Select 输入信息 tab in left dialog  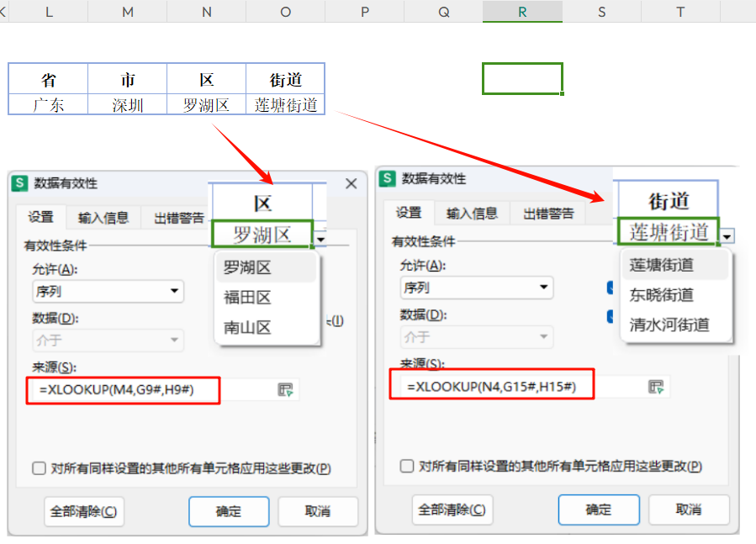coord(103,218)
